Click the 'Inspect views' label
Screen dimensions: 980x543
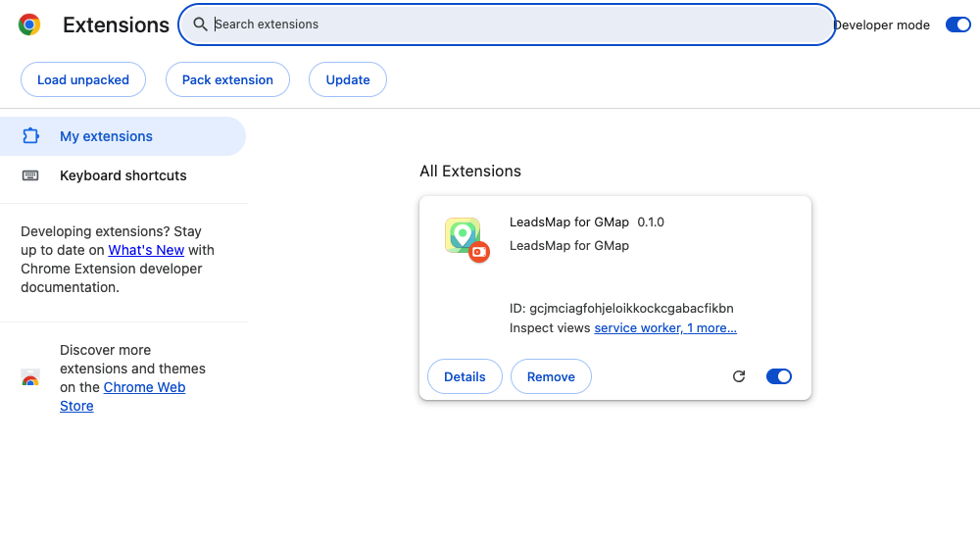coord(550,328)
